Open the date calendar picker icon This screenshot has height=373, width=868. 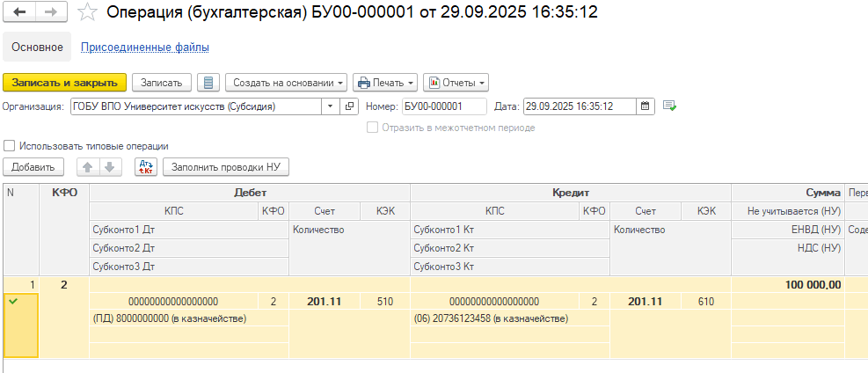pyautogui.click(x=645, y=106)
